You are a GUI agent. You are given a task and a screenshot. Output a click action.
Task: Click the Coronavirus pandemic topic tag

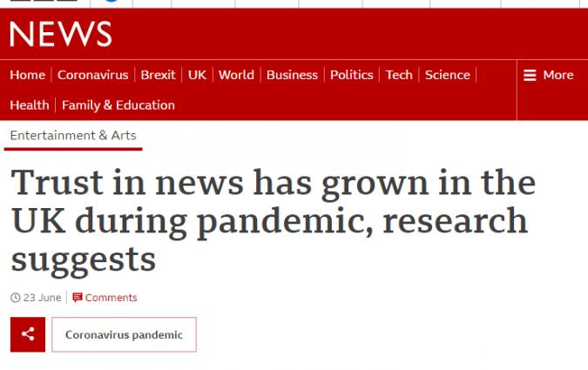[x=124, y=334]
